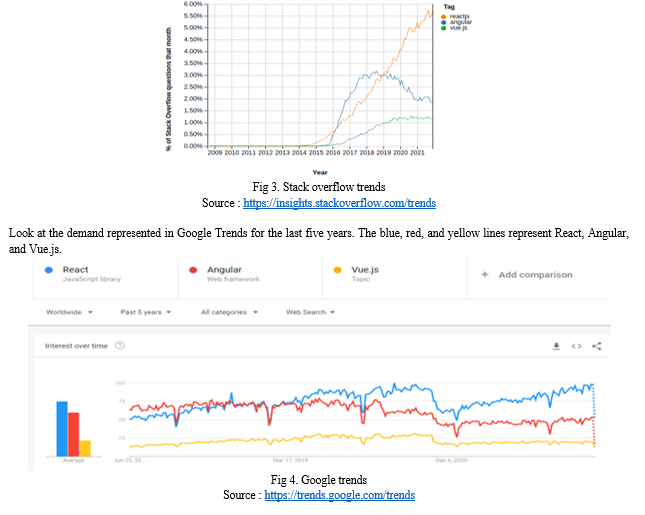The width and height of the screenshot is (645, 515).
Task: Click the yellow Vue.js legend dot
Action: coord(337,270)
